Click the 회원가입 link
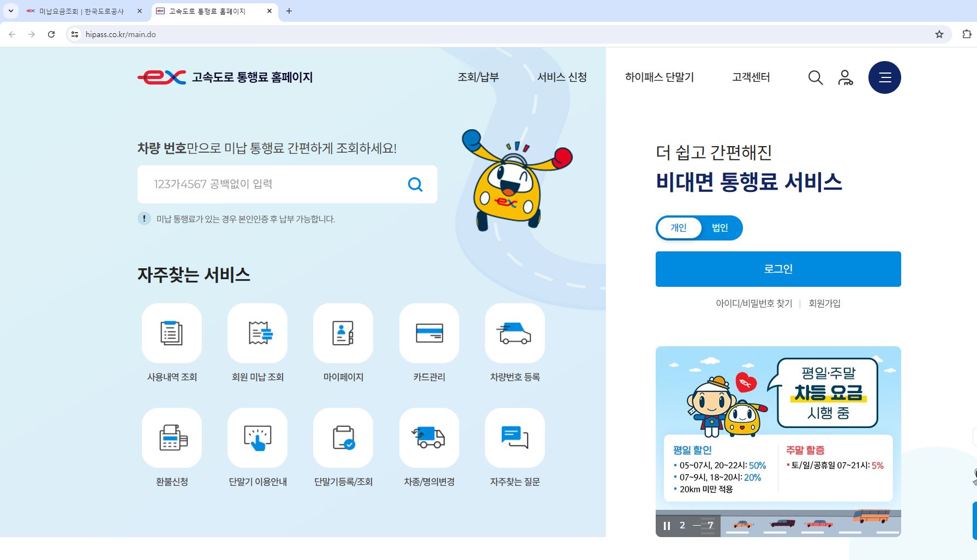 pos(824,303)
